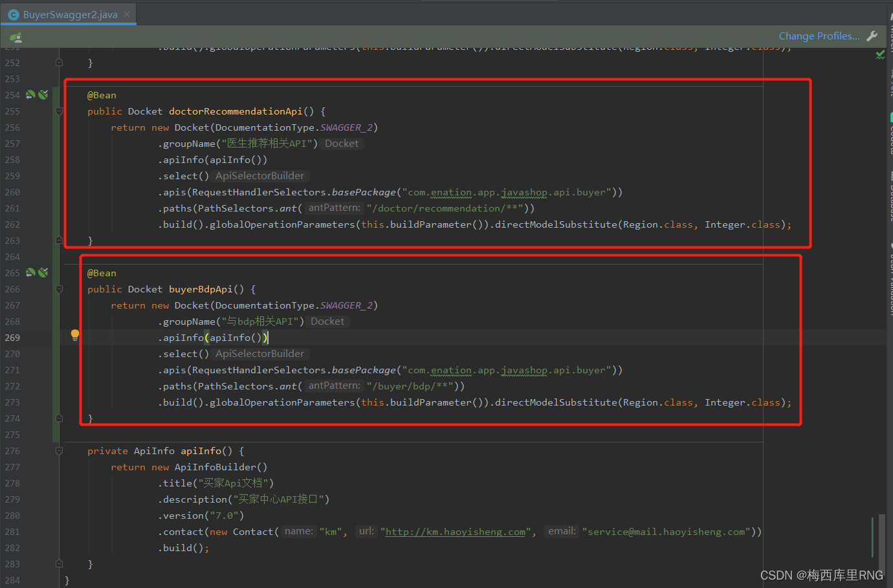Open settings via the wrench icon
Image resolution: width=893 pixels, height=588 pixels.
[872, 36]
